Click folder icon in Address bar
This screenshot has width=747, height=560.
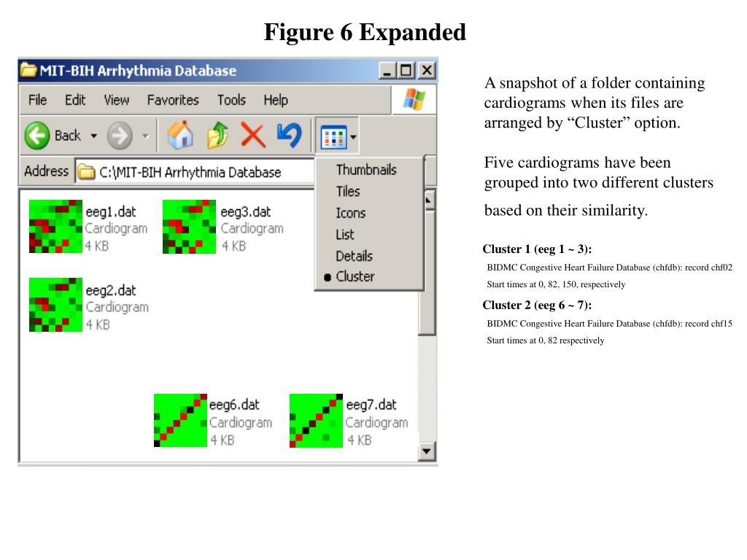pos(86,172)
